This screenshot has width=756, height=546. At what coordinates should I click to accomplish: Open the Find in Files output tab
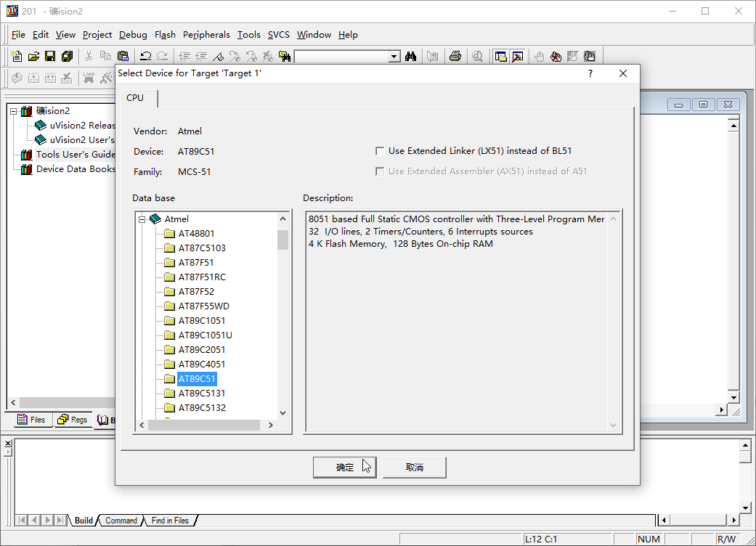coord(170,521)
